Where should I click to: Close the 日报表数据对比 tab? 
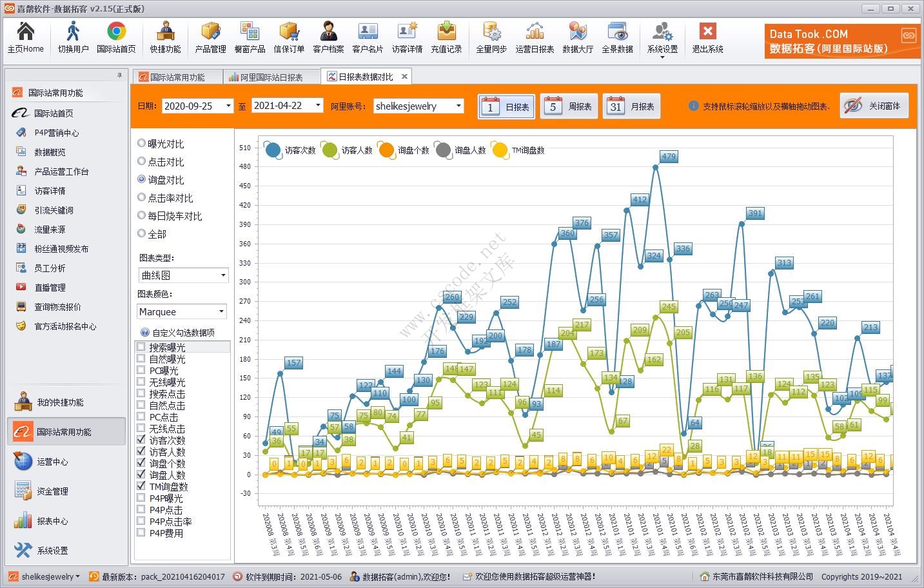(x=404, y=76)
